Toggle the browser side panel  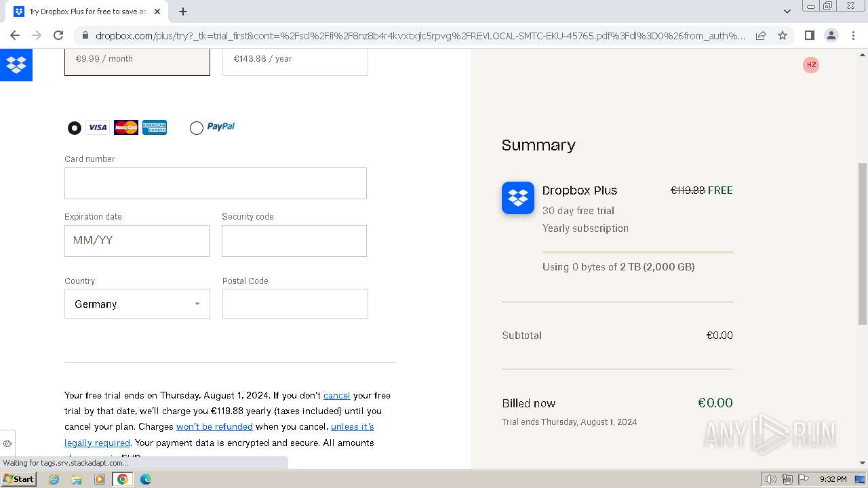[x=809, y=35]
